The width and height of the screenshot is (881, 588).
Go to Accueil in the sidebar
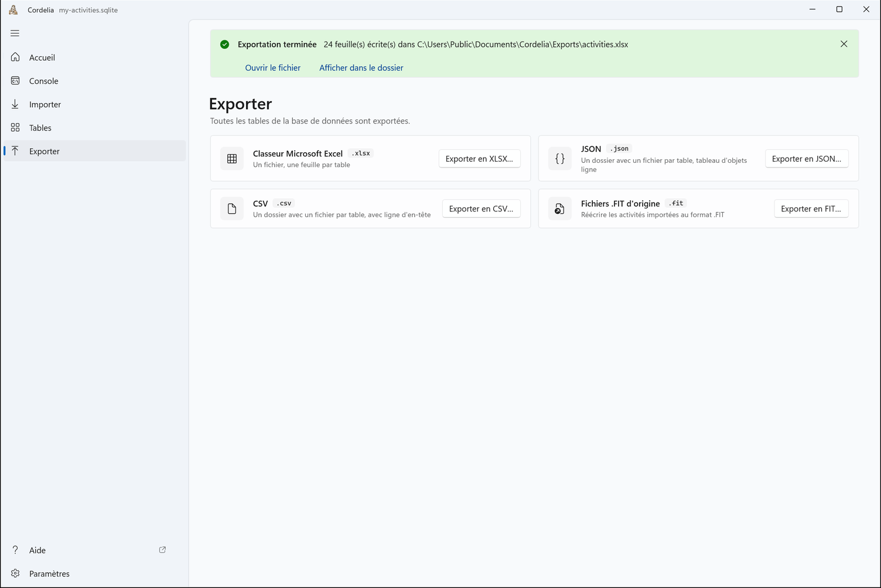point(94,57)
